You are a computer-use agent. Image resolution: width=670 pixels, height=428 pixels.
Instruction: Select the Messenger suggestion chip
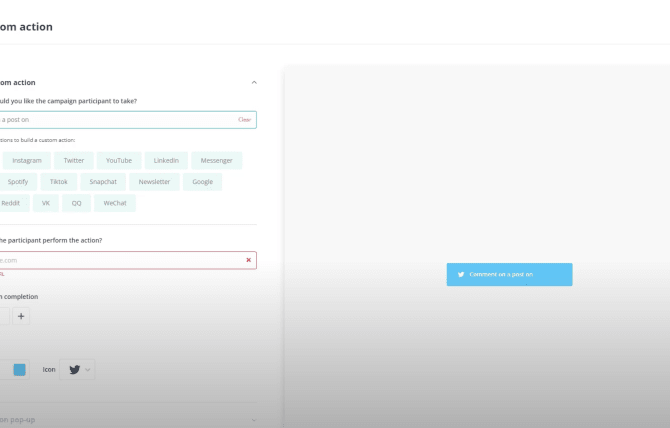click(x=217, y=161)
